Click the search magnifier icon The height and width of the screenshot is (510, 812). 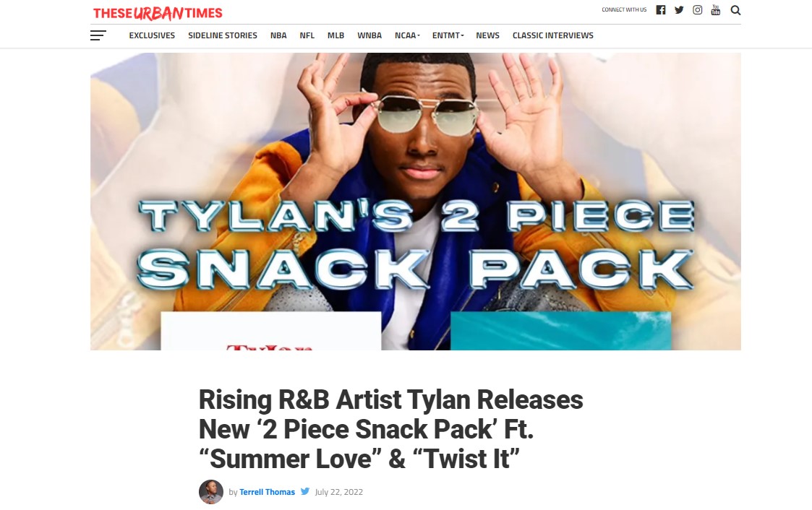pos(735,10)
